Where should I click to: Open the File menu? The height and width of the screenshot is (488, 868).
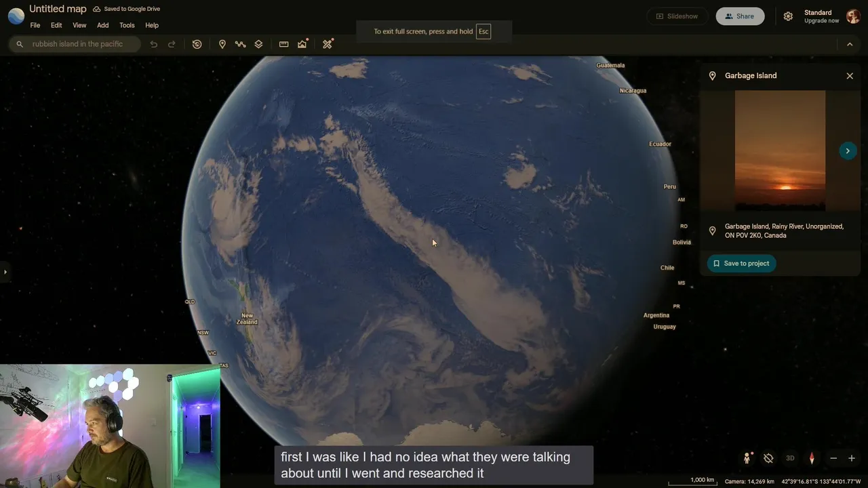click(x=35, y=25)
